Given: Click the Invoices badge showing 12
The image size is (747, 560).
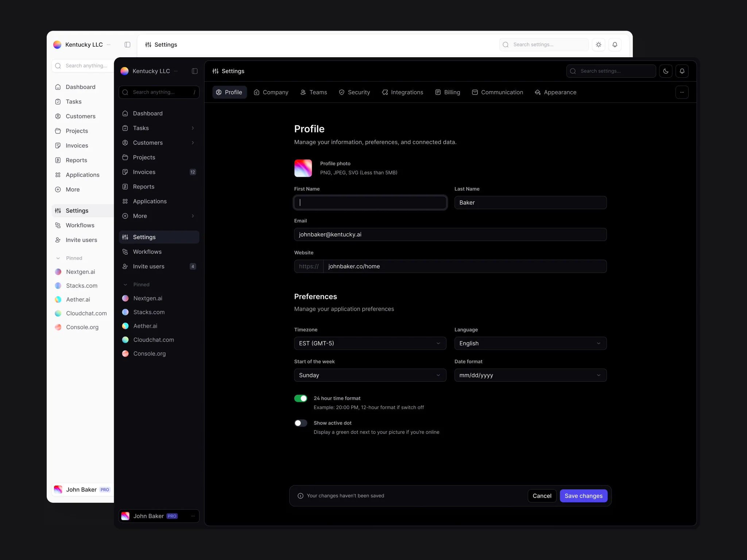Looking at the screenshot, I should (x=193, y=172).
